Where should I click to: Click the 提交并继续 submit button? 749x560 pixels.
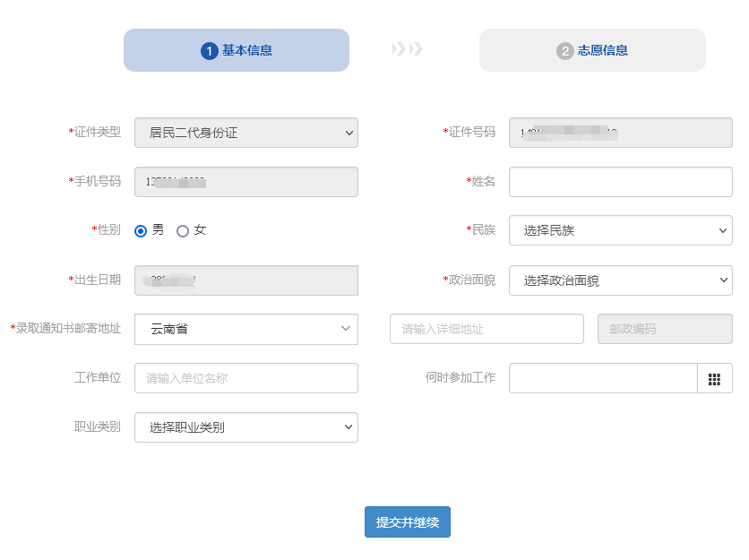tap(407, 521)
